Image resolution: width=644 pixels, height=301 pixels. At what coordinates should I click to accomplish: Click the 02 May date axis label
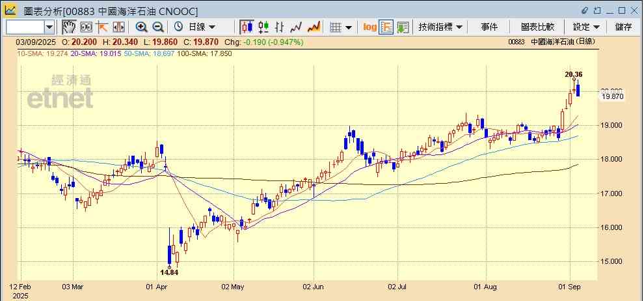tap(234, 287)
